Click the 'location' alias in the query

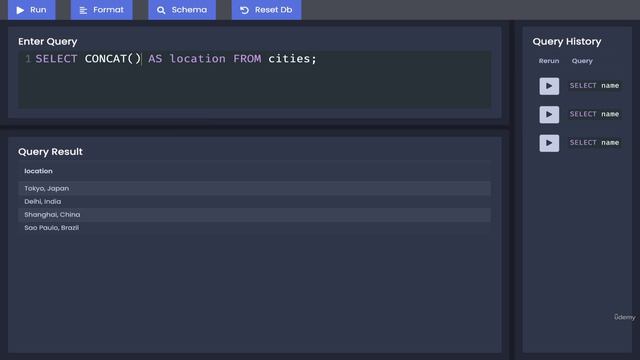[x=198, y=59]
